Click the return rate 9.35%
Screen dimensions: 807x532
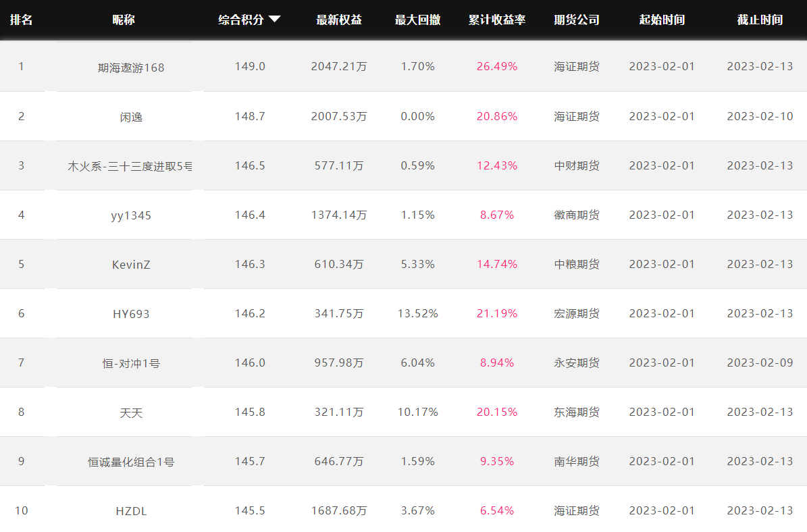[x=497, y=461]
